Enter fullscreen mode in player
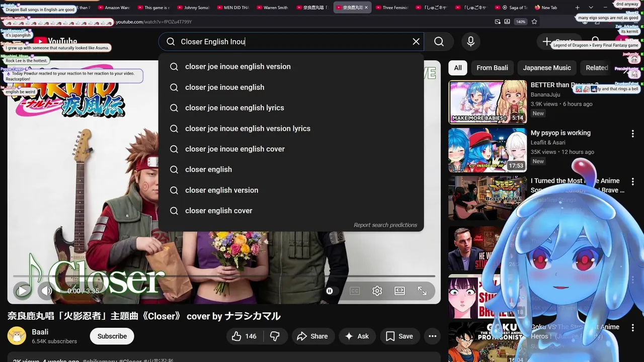The image size is (644, 362). point(422,291)
